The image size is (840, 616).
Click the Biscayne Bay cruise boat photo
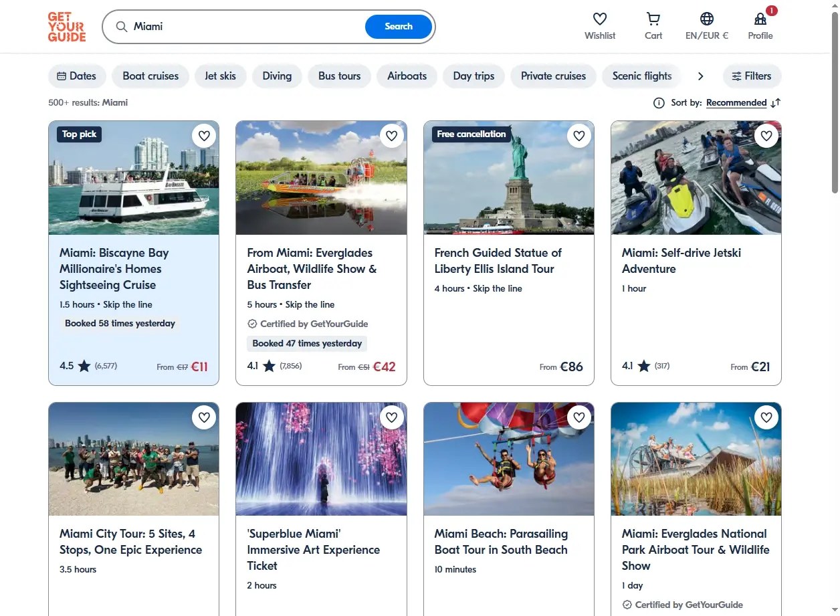pos(134,178)
